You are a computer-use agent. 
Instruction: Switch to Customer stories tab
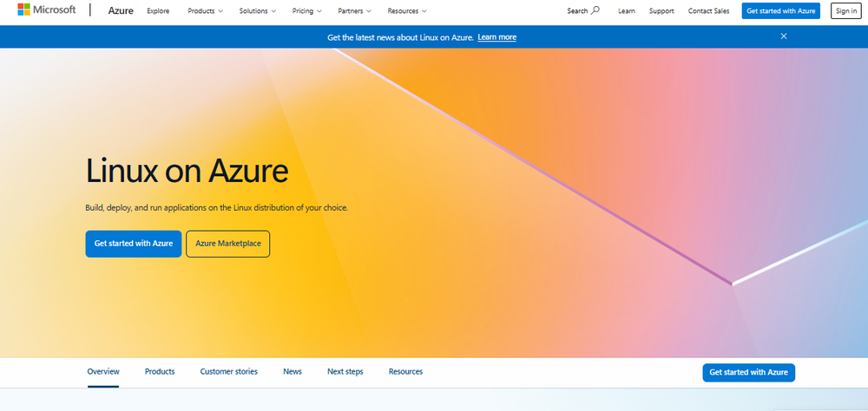(x=228, y=372)
